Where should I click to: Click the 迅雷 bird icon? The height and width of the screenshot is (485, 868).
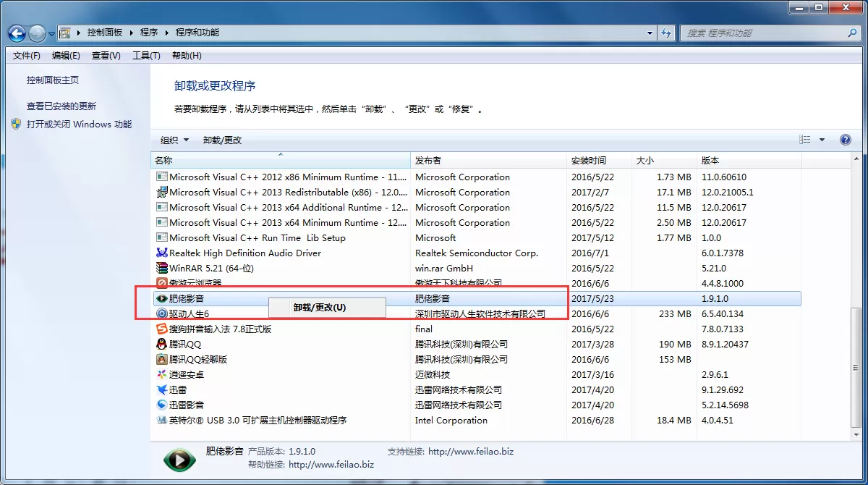pos(162,390)
